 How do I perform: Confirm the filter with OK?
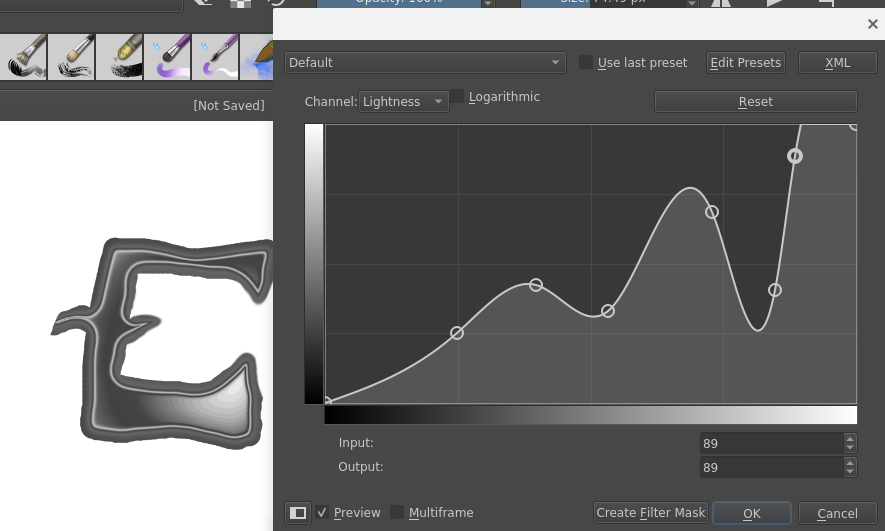(752, 514)
